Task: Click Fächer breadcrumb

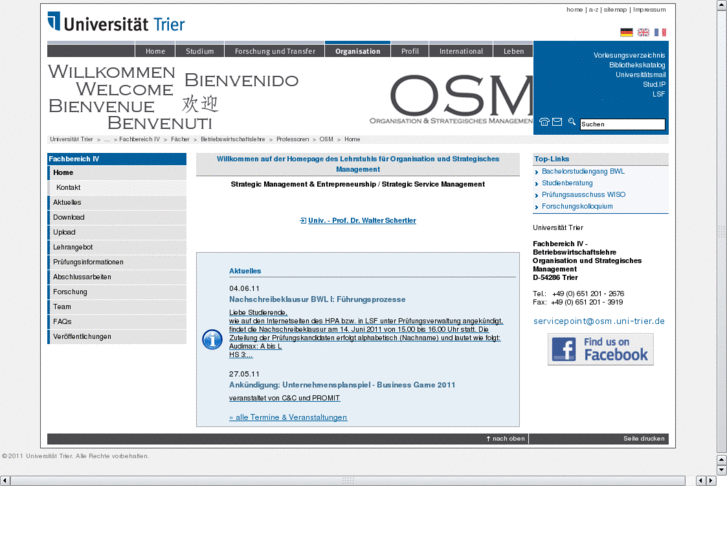Action: tap(180, 139)
